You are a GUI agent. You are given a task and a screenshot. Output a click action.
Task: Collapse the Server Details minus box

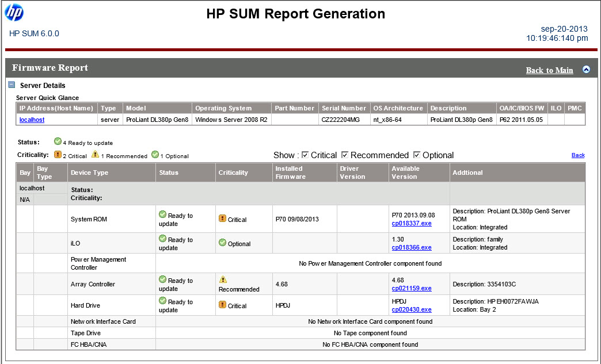(x=12, y=85)
